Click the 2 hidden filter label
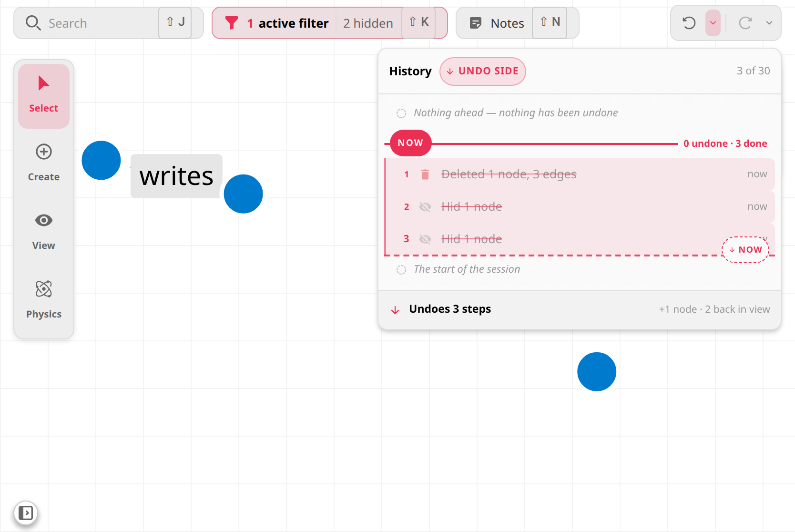 (368, 23)
